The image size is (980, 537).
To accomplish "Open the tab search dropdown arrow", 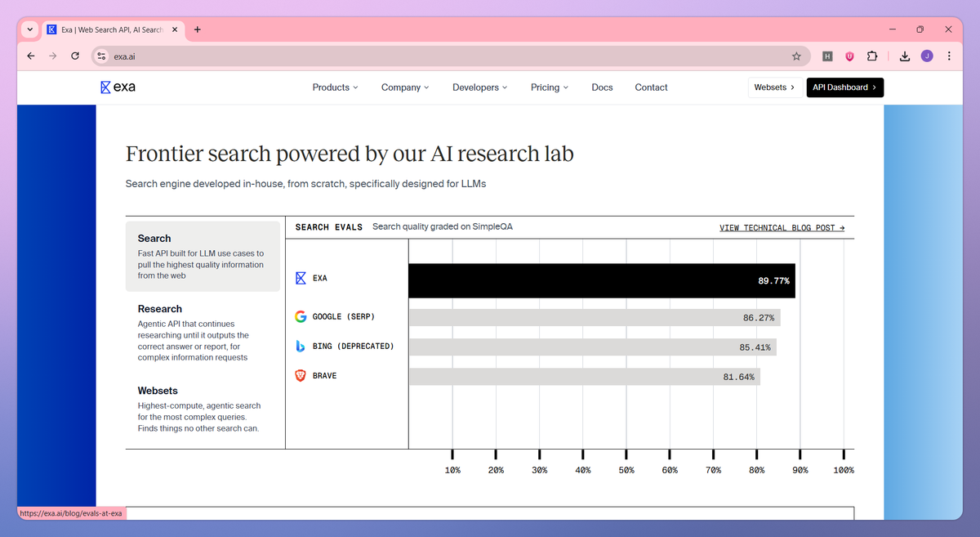I will (x=30, y=29).
